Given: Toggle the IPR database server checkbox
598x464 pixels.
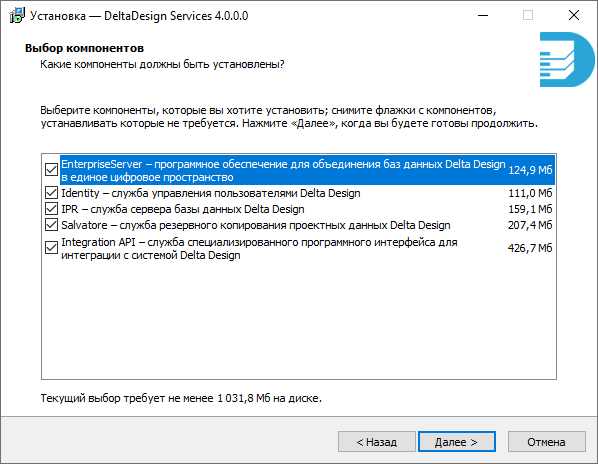Looking at the screenshot, I should tap(51, 209).
